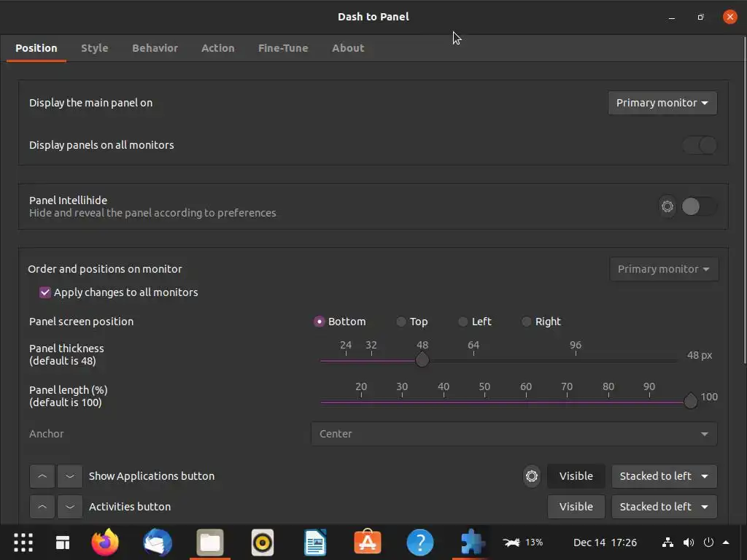The width and height of the screenshot is (747, 560).
Task: Open the Files manager from taskbar
Action: [x=209, y=542]
